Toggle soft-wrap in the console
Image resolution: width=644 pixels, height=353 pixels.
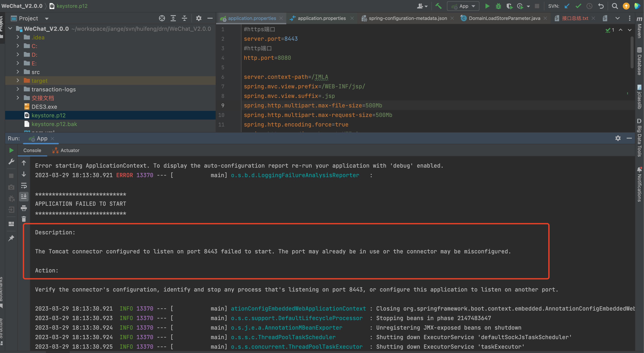(24, 186)
